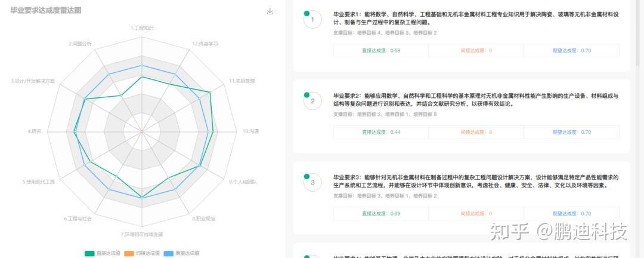Open the 毕业要求2 description text
644x258 pixels.
point(476,100)
